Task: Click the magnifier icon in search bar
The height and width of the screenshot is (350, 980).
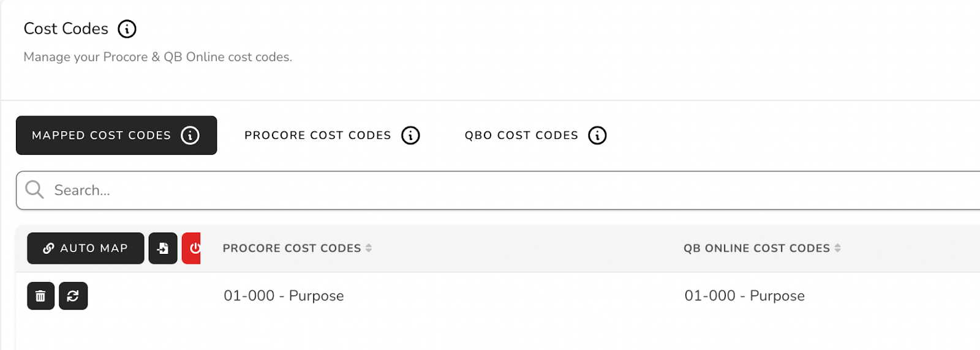Action: (34, 190)
